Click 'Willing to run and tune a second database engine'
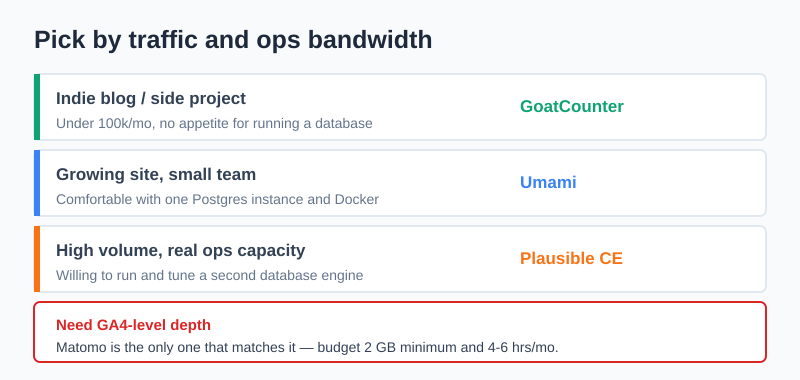Image resolution: width=800 pixels, height=380 pixels. pyautogui.click(x=209, y=275)
